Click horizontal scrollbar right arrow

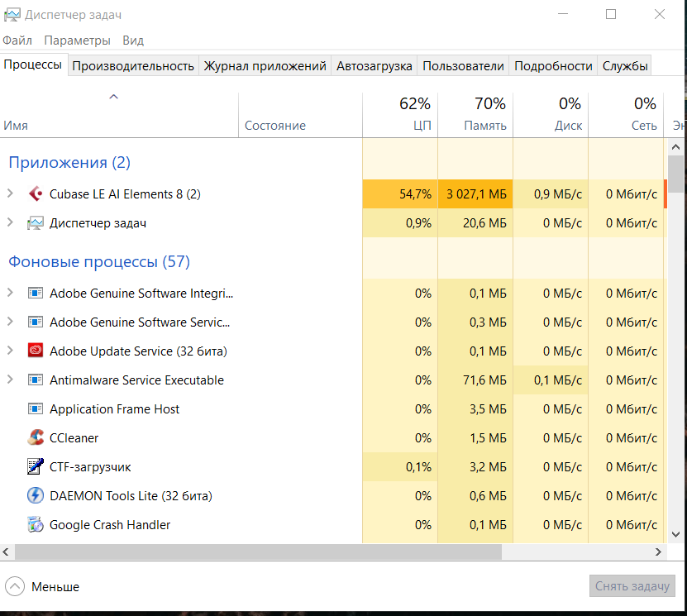[658, 552]
